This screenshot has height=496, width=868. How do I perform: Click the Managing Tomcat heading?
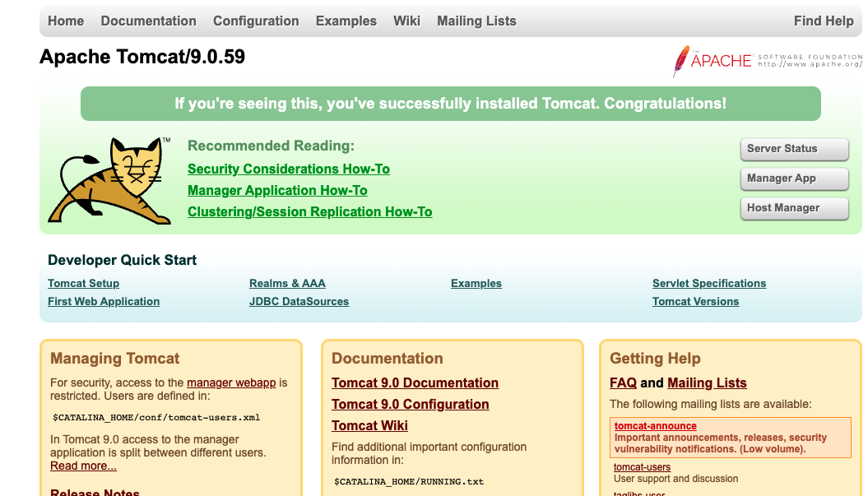(115, 359)
